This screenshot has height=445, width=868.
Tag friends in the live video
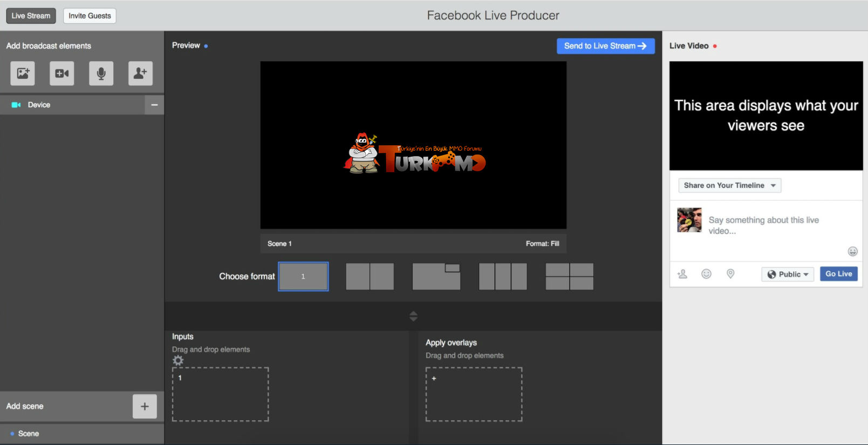[682, 274]
